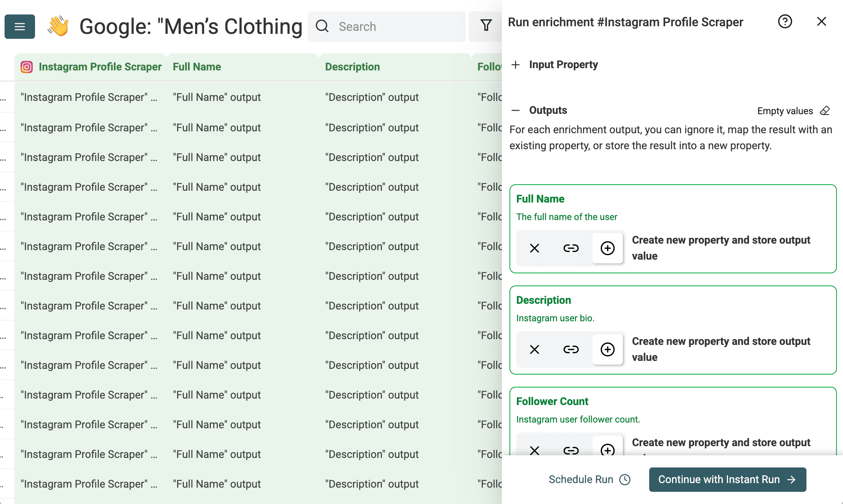The height and width of the screenshot is (504, 843).
Task: Select create-new plus option for Full Name output
Action: point(607,248)
